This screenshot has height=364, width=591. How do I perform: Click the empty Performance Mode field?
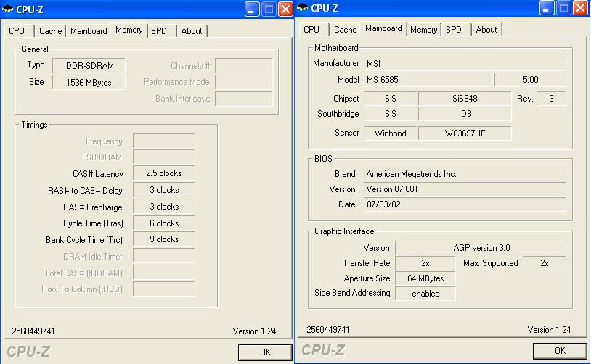click(244, 82)
